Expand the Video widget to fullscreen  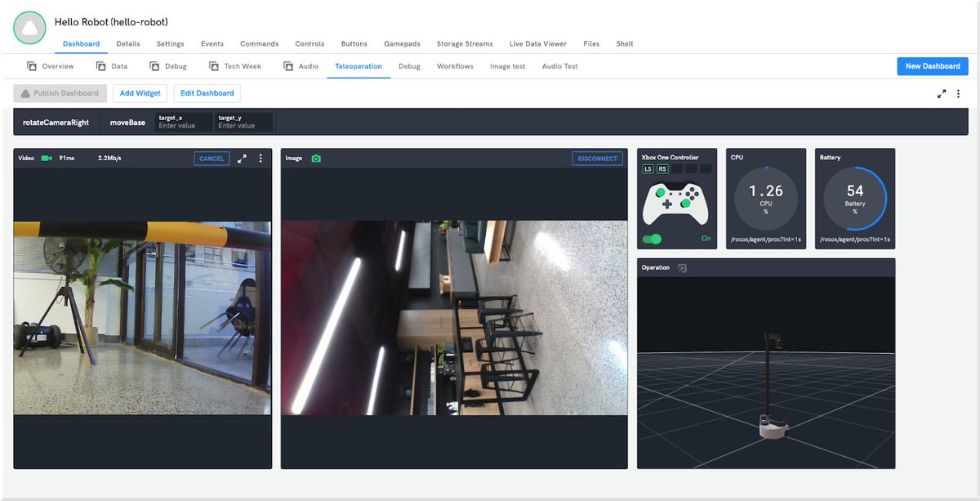pyautogui.click(x=242, y=159)
